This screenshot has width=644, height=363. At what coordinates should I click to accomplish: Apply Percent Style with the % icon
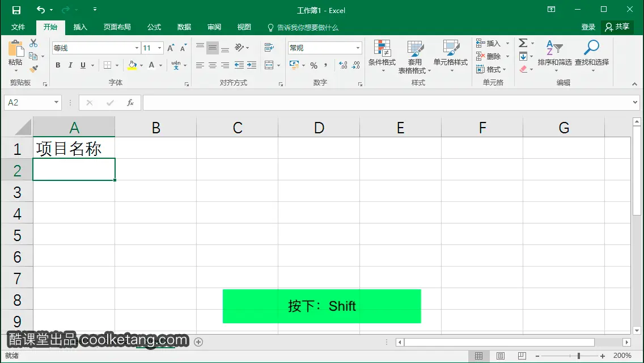click(314, 65)
